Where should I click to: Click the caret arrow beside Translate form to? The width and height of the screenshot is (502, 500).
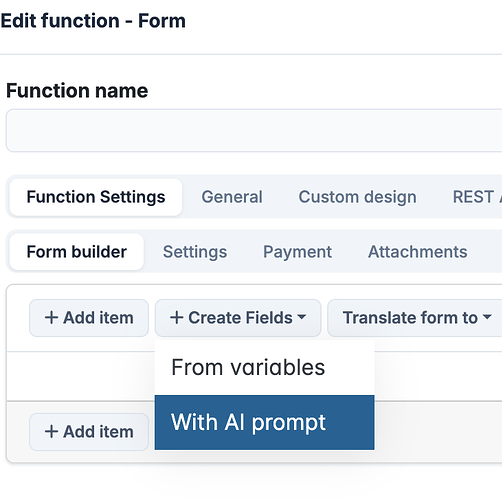487,317
